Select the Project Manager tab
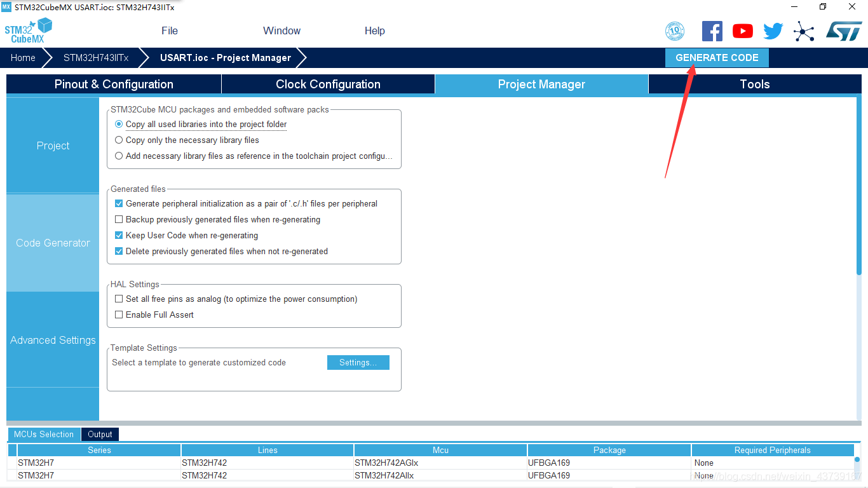The height and width of the screenshot is (488, 868). (x=541, y=84)
